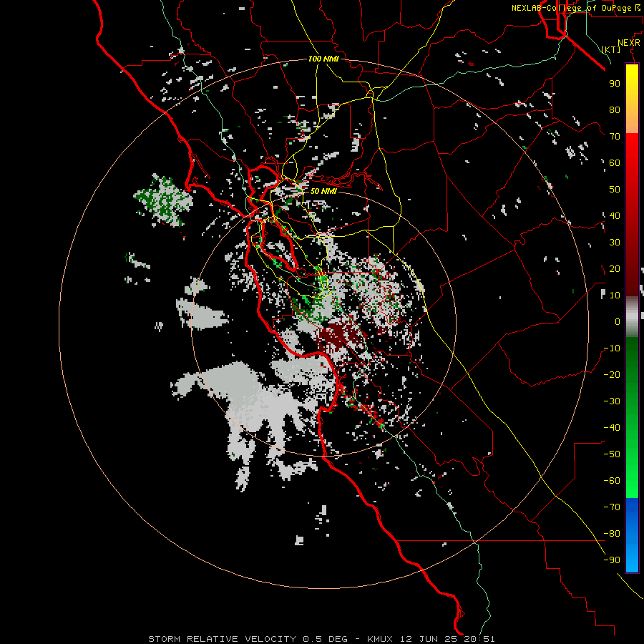Click the positive 30 knot scale label
The height and width of the screenshot is (644, 644).
(615, 242)
